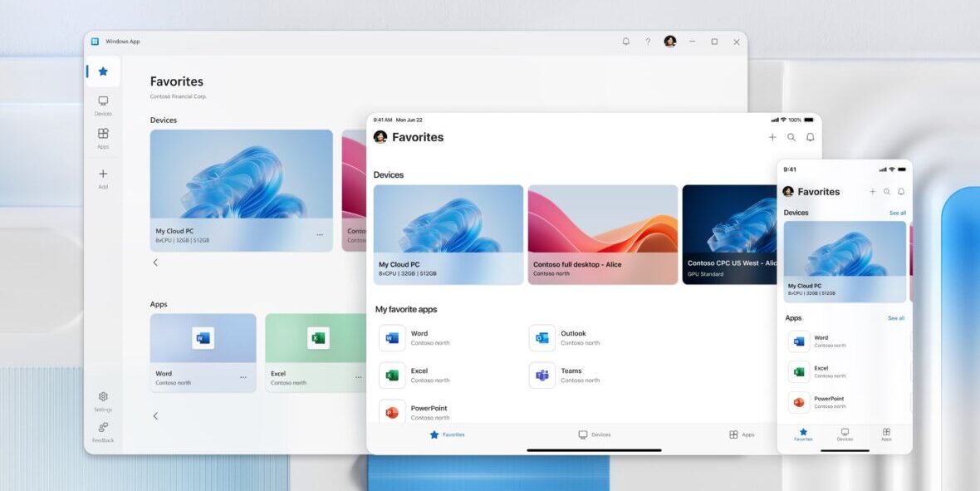Click '8vCPU | 32GB | 512GB' on desktop My Cloud PC card
Viewport: 980px width, 491px height.
tap(183, 240)
